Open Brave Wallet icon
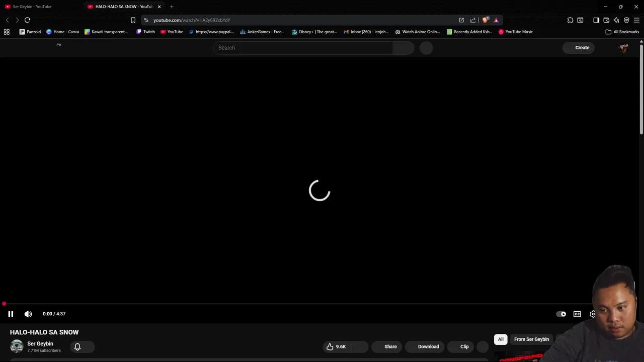Viewport: 644px width, 362px height. 606,20
